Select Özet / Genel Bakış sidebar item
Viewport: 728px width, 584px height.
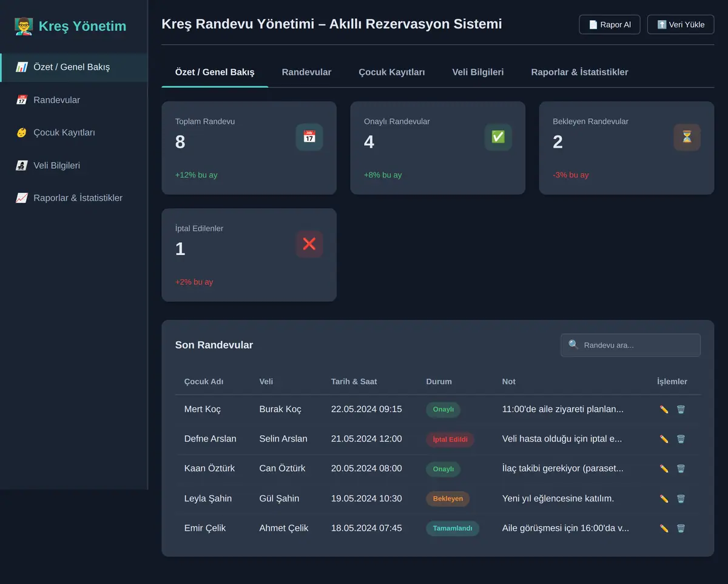[x=73, y=67]
